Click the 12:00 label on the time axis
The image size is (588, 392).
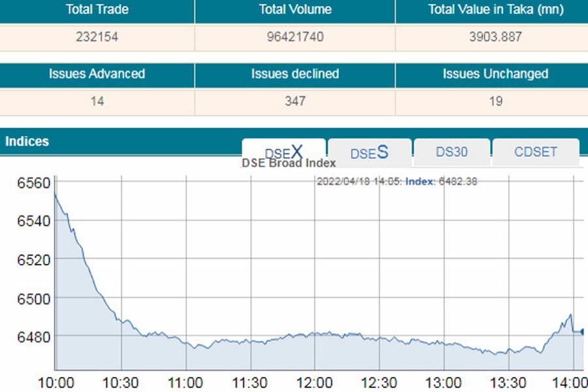314,382
